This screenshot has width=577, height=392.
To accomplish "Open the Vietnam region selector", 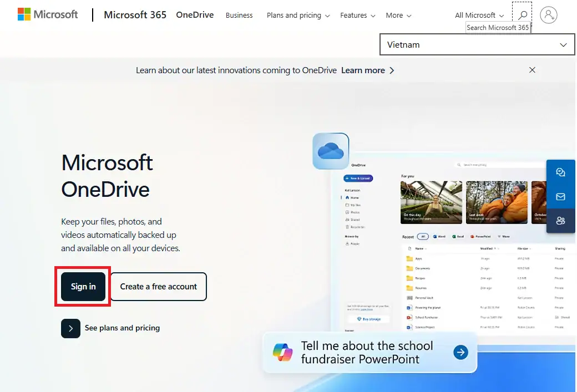I will [x=477, y=44].
